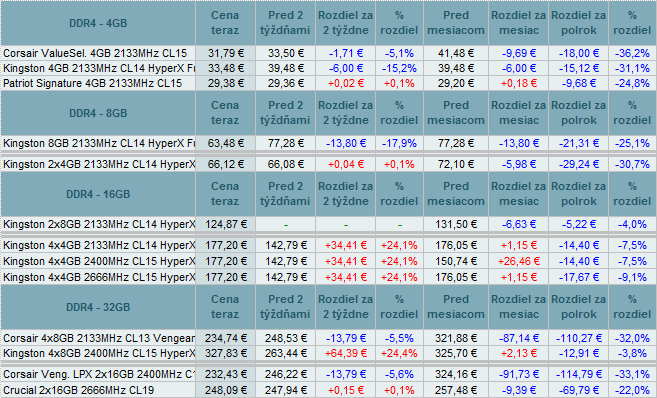Screen dimensions: 657x398
Task: Click the 31,79 € current price cell
Action: pyautogui.click(x=225, y=53)
